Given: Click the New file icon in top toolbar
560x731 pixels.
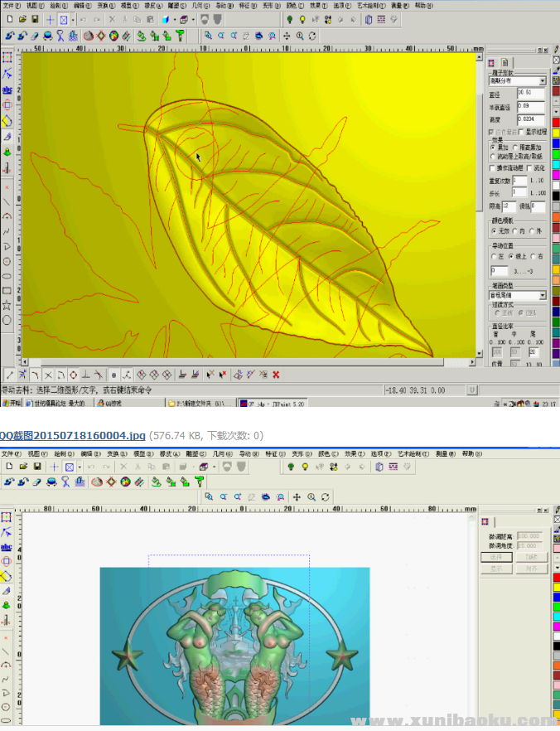Looking at the screenshot, I should [x=8, y=19].
